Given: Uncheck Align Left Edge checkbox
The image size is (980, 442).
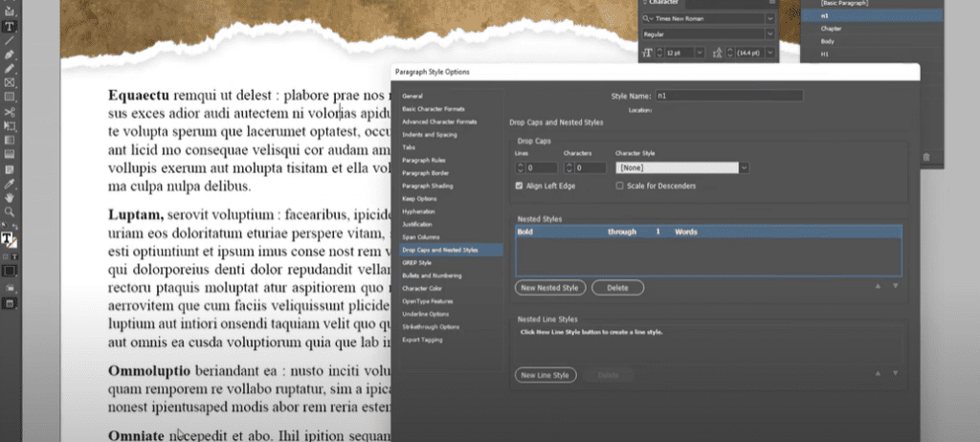Looking at the screenshot, I should (519, 186).
